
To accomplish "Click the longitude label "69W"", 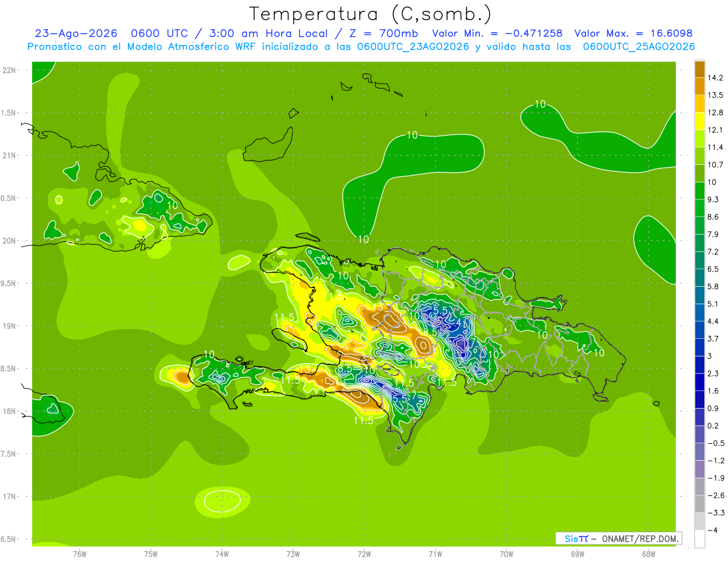I will pos(578,554).
